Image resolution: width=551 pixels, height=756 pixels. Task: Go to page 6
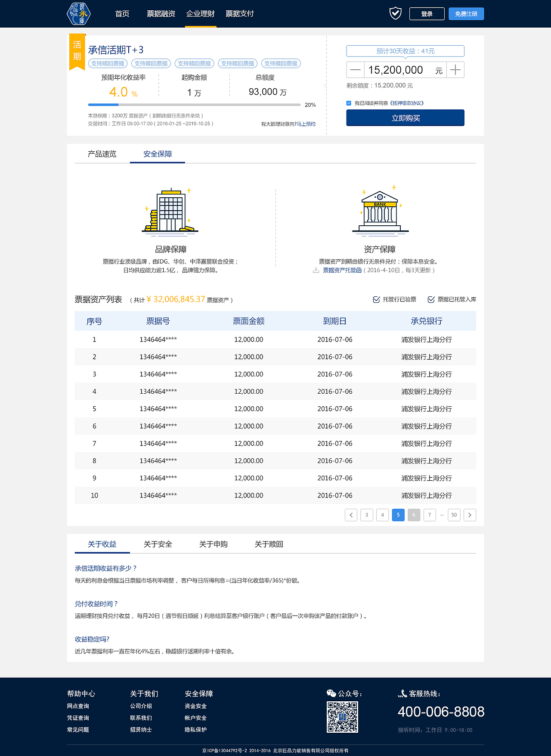[x=414, y=515]
